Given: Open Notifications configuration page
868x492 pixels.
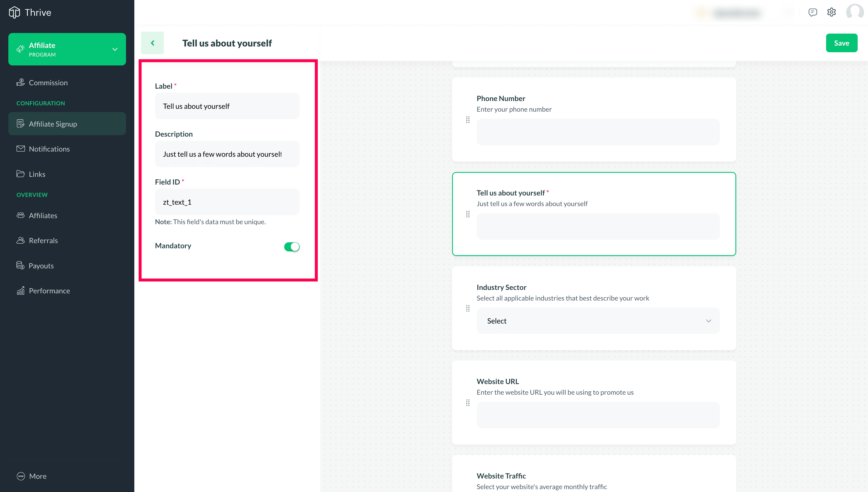Looking at the screenshot, I should point(49,149).
